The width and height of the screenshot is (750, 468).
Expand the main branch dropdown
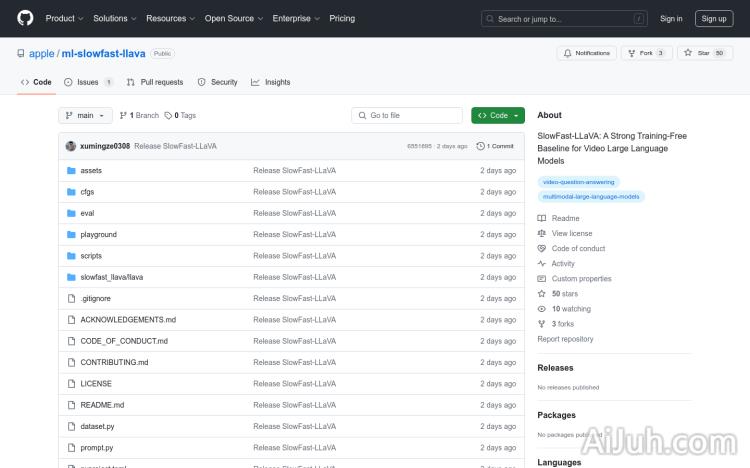pyautogui.click(x=86, y=116)
